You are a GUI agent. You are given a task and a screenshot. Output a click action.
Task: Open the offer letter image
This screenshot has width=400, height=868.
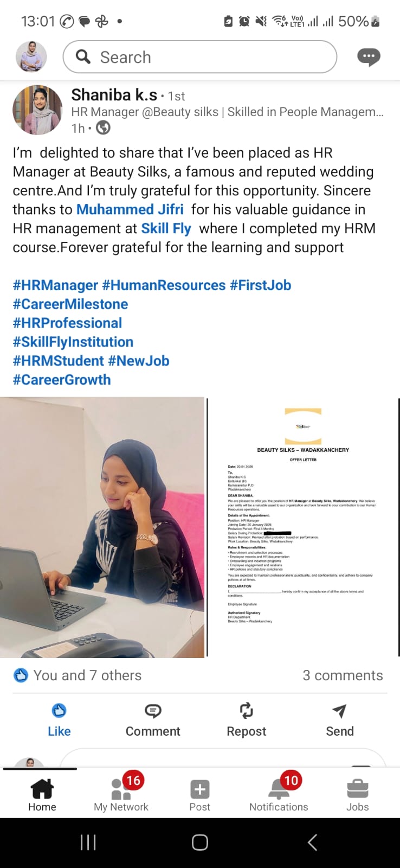click(x=303, y=527)
